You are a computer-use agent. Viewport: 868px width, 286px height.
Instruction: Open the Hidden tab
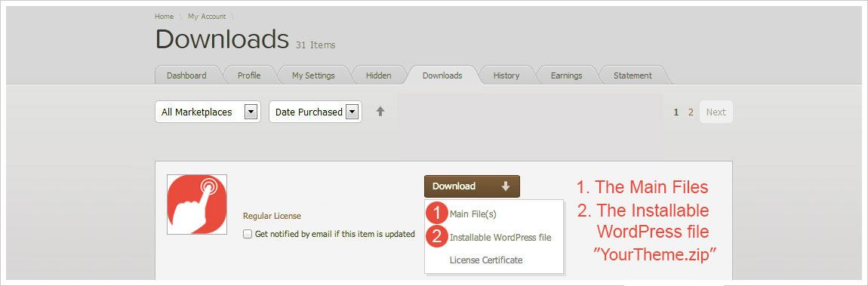[x=379, y=75]
